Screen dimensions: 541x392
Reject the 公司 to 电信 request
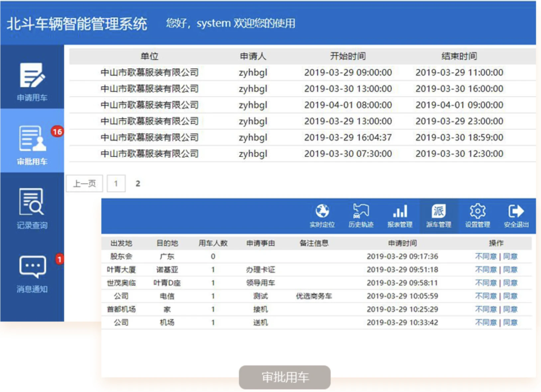pos(486,296)
